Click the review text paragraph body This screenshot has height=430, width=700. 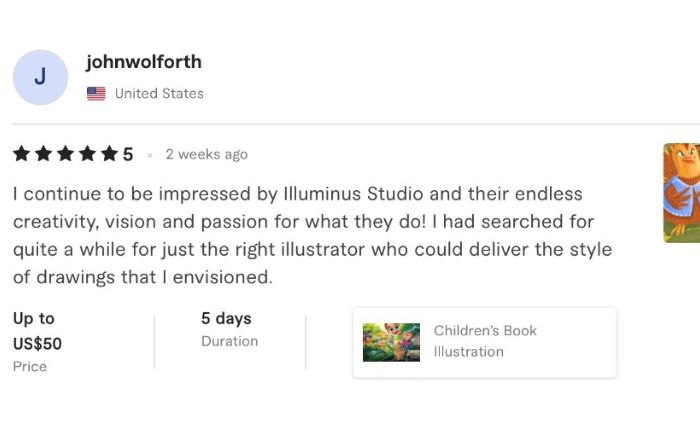coord(300,235)
